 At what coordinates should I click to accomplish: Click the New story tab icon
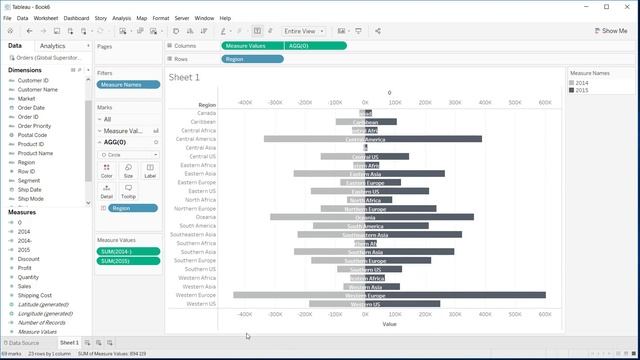110,343
